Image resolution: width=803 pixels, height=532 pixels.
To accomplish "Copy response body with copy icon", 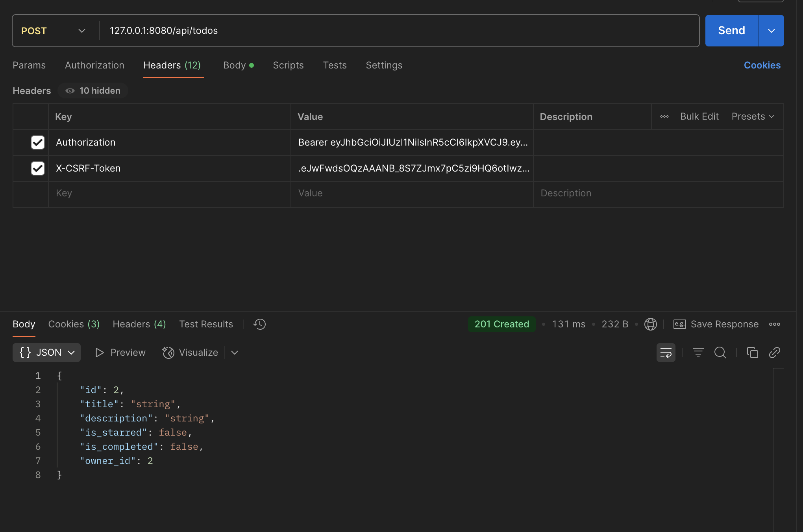I will click(752, 353).
